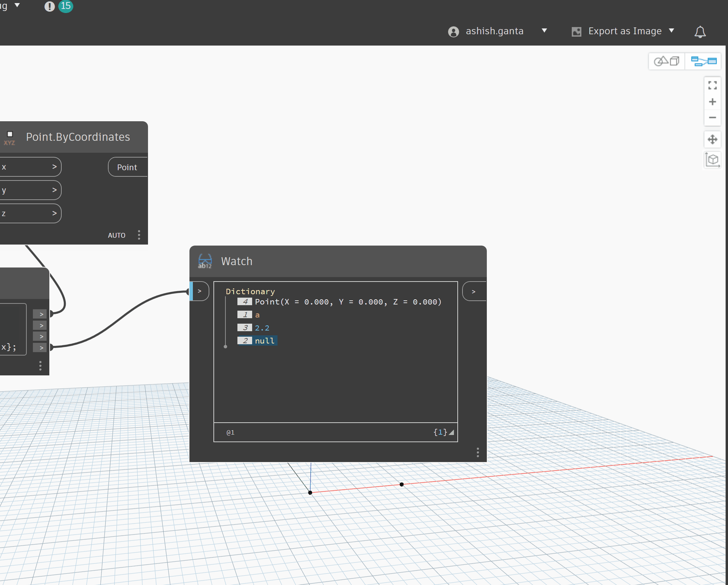Switch to 3D background preview navigation

pos(667,61)
